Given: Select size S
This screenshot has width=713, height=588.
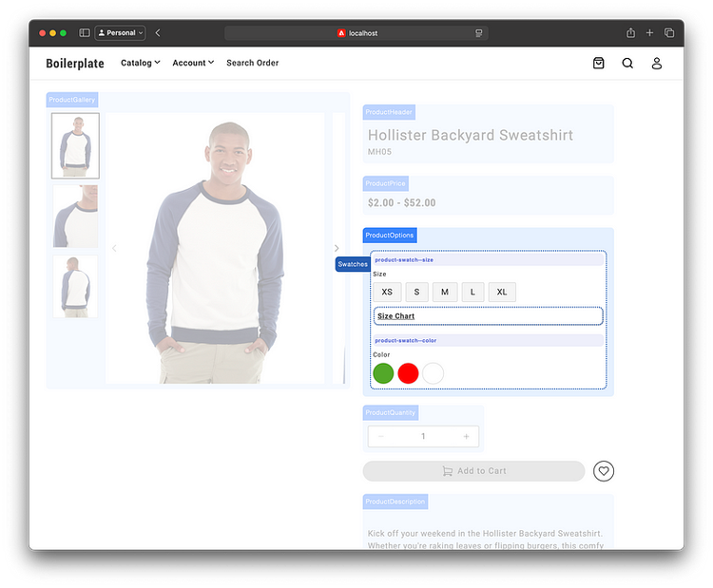Looking at the screenshot, I should [416, 292].
